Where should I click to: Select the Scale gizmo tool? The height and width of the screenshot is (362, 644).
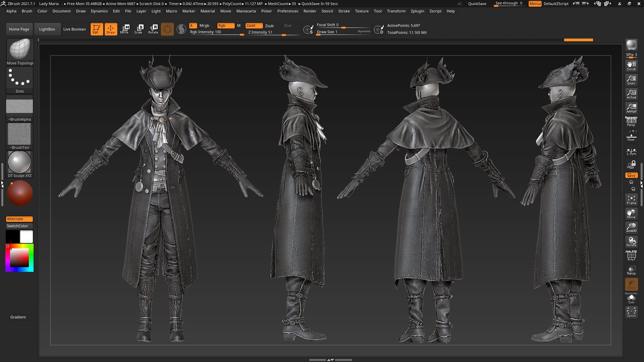pyautogui.click(x=139, y=29)
